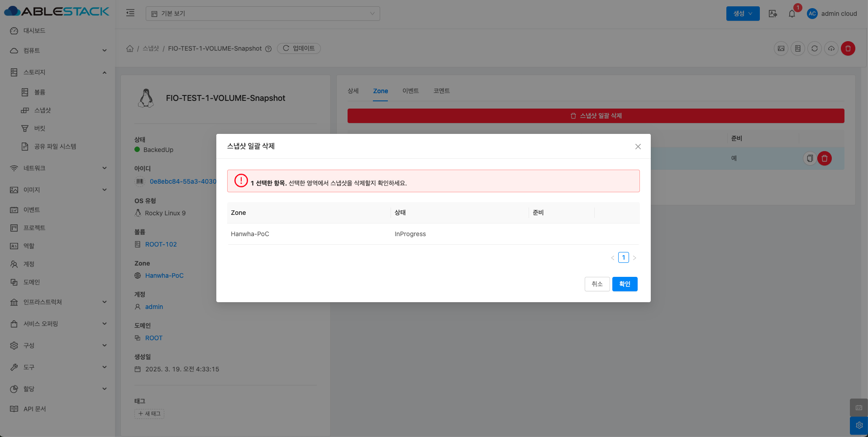868x437 pixels.
Task: Switch to the 상세 tab
Action: coord(353,91)
